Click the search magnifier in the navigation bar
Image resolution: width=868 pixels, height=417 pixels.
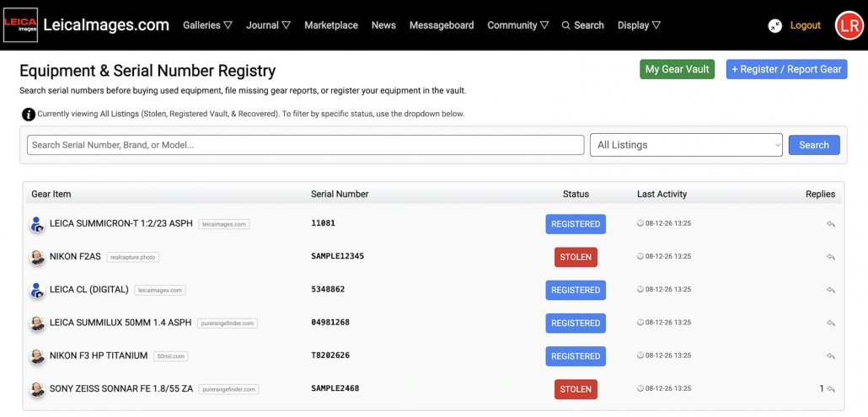pyautogui.click(x=565, y=25)
